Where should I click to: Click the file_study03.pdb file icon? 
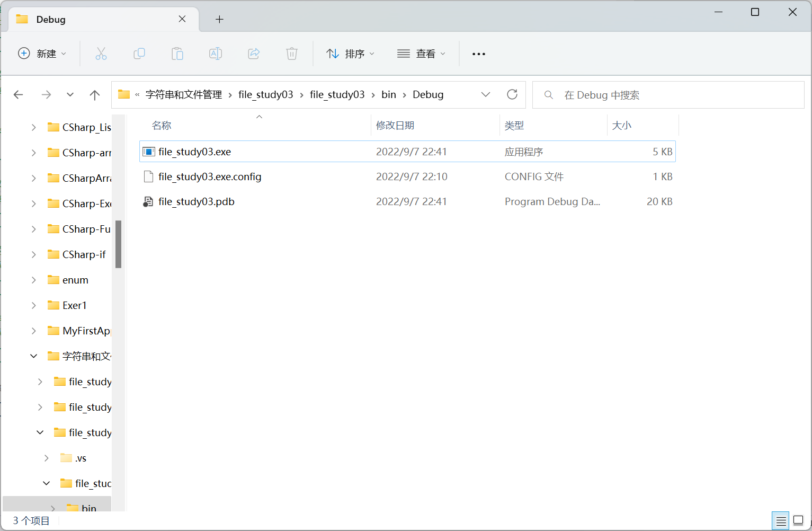[x=148, y=201]
